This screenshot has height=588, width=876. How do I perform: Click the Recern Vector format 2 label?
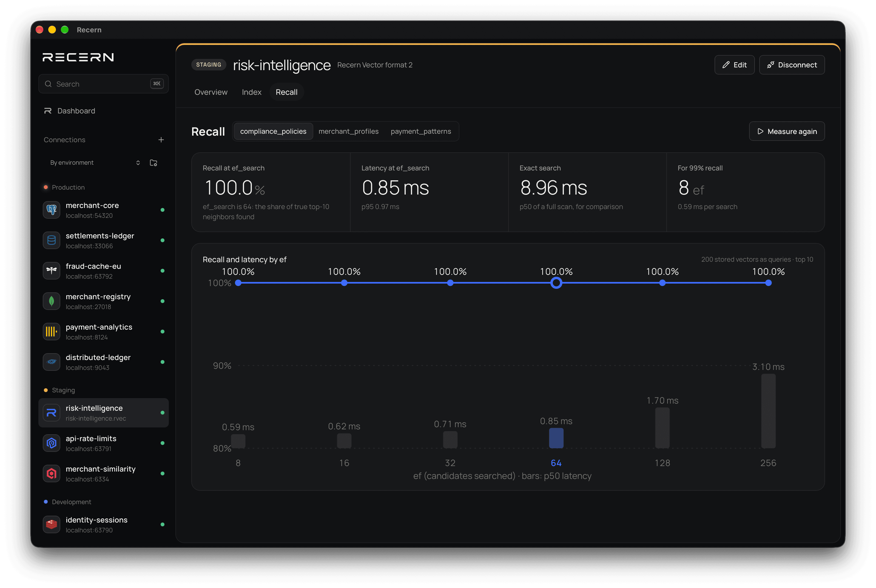(375, 65)
